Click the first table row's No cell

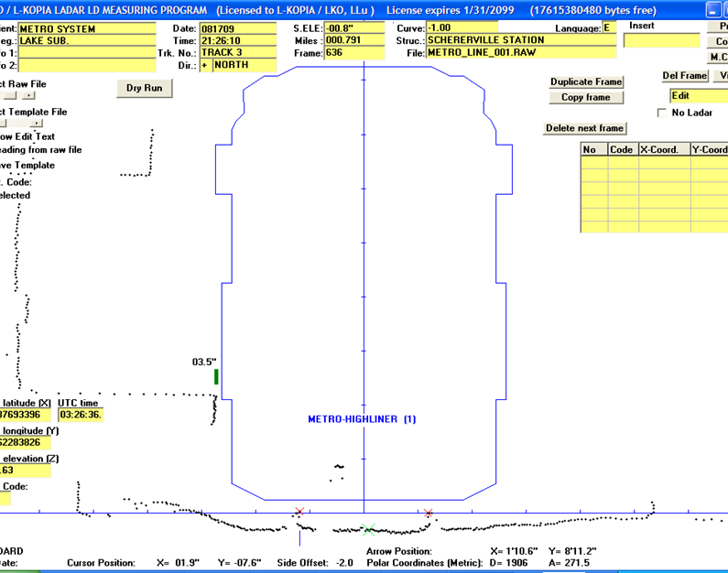point(594,162)
